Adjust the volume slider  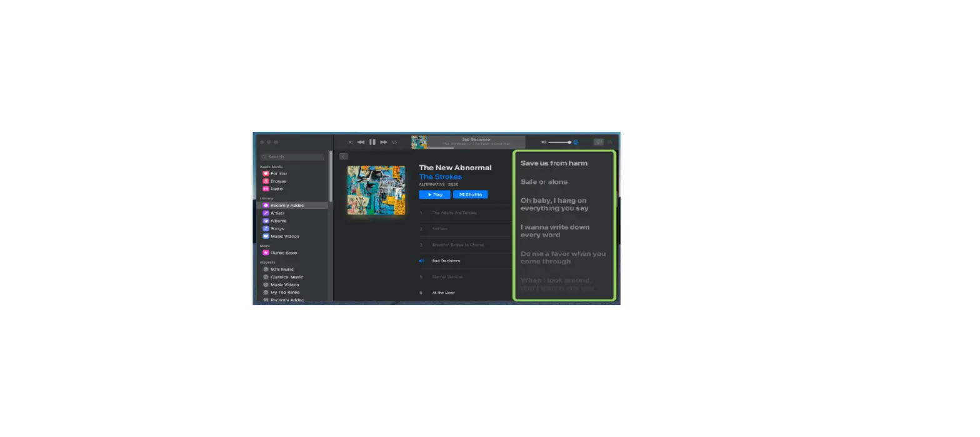[x=559, y=143]
